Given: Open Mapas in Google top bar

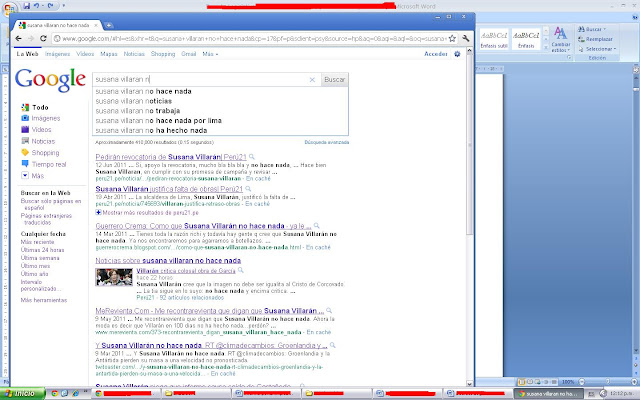Looking at the screenshot, I should (109, 54).
